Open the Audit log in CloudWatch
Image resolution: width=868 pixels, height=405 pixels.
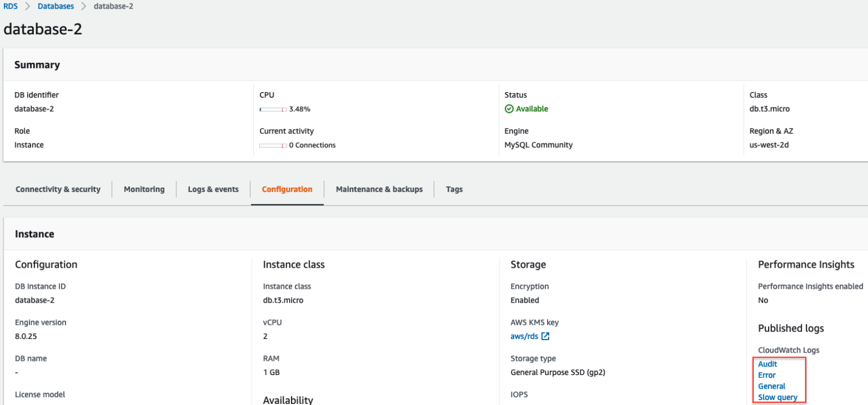coord(767,364)
